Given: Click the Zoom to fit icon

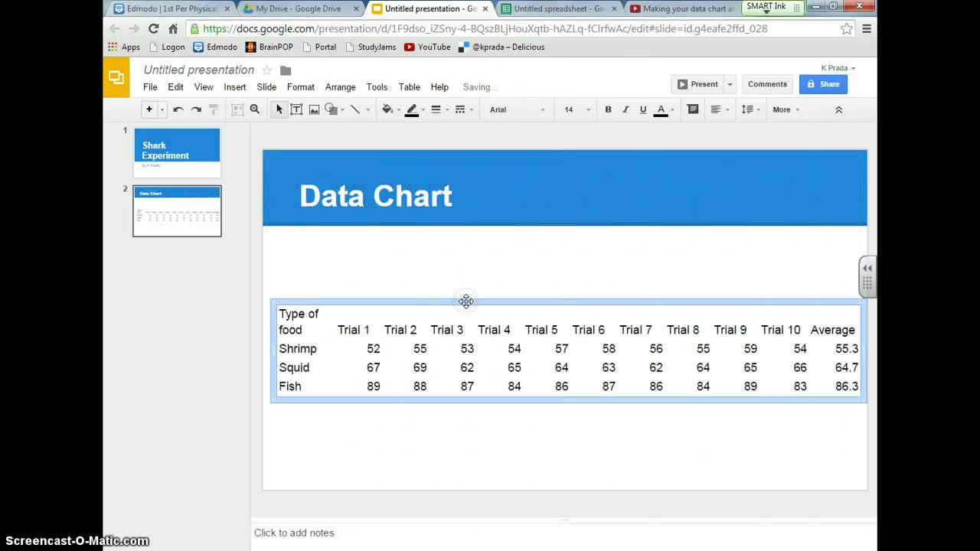Looking at the screenshot, I should coord(237,109).
